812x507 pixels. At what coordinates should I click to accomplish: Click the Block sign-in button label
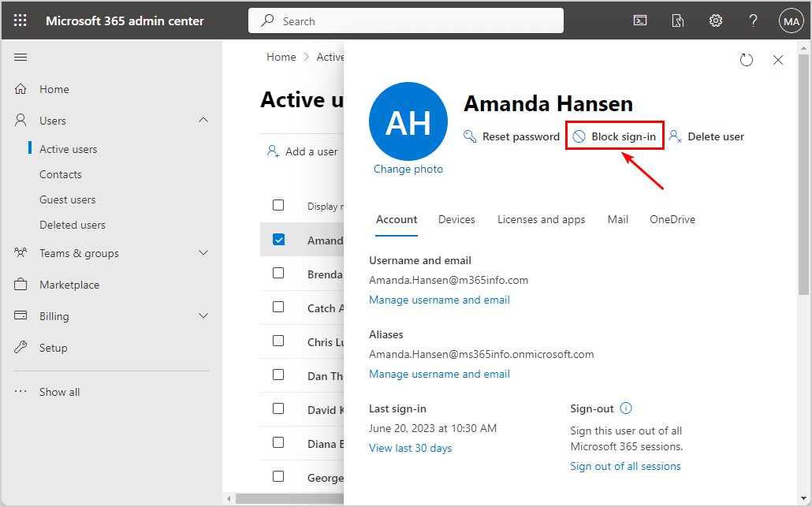coord(624,136)
